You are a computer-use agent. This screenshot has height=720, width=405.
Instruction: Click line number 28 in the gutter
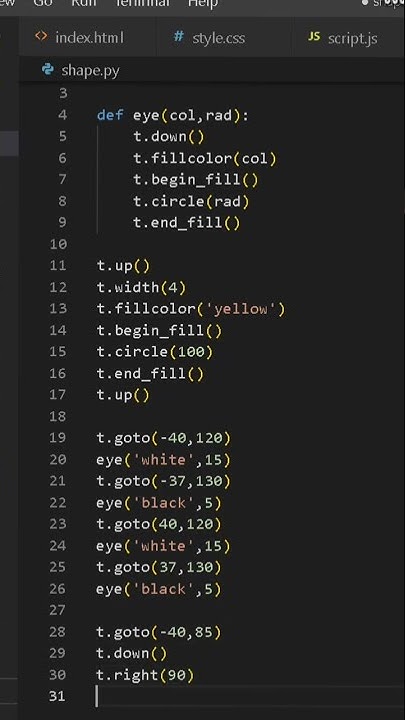[58, 632]
